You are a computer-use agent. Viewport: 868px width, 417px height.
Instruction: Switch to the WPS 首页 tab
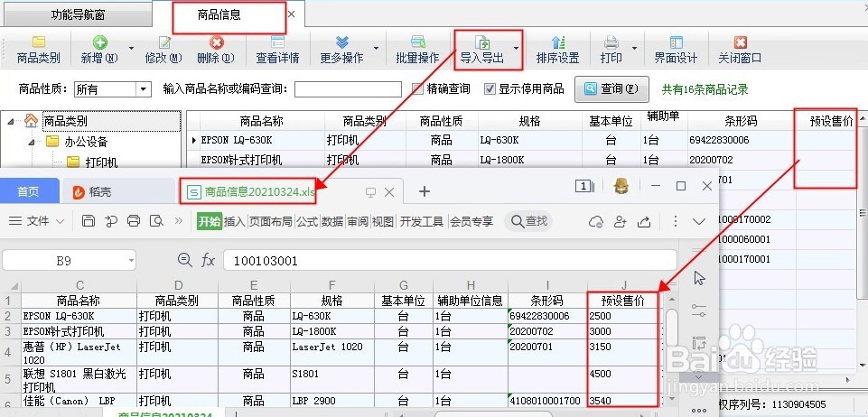28,191
